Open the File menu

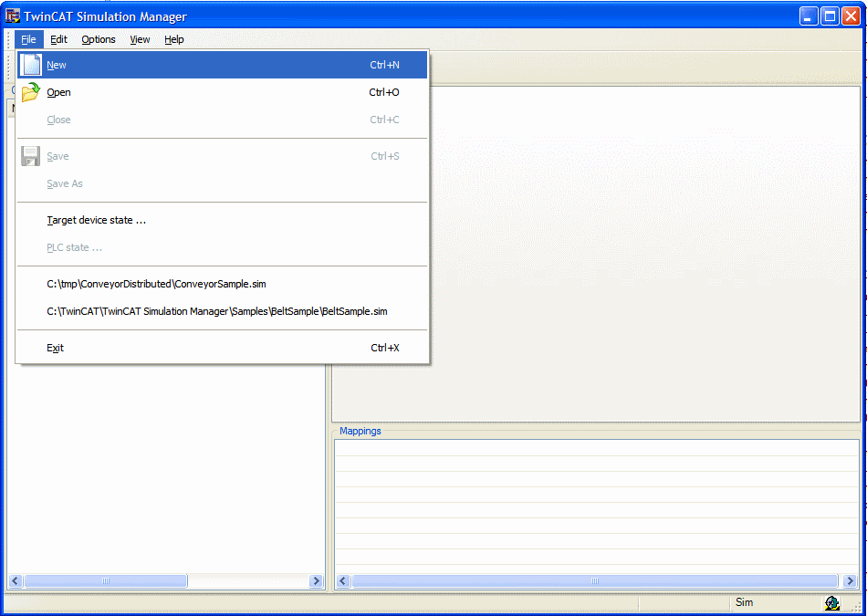[29, 39]
